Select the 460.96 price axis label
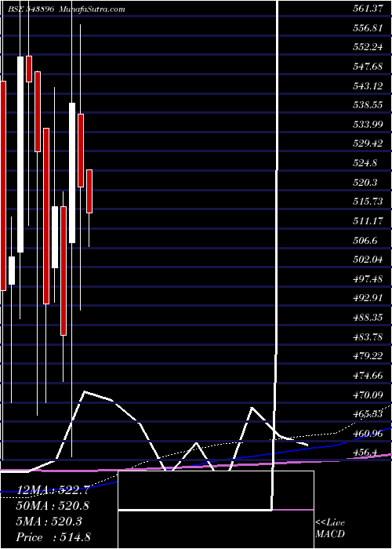Viewport: 392px width, 549px height. (367, 433)
